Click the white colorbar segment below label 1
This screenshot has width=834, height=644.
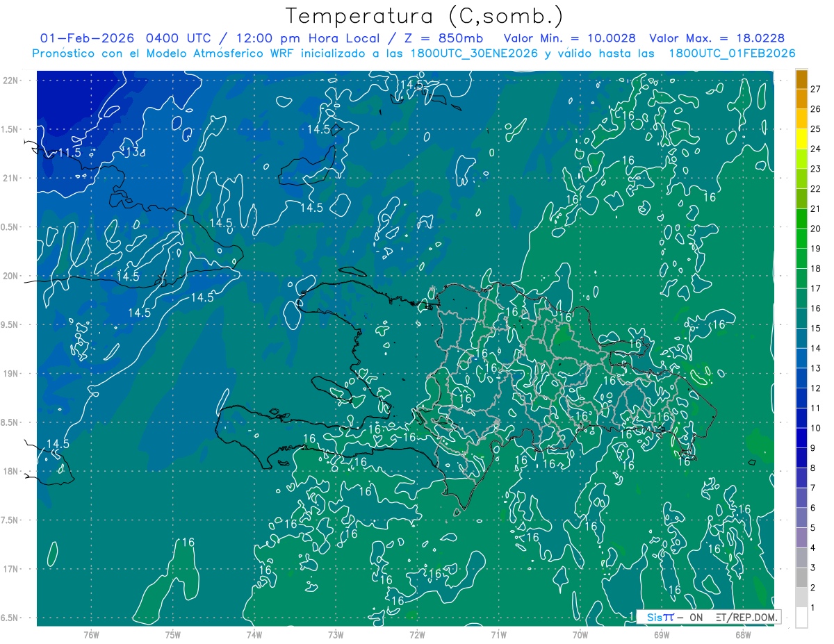tap(801, 618)
